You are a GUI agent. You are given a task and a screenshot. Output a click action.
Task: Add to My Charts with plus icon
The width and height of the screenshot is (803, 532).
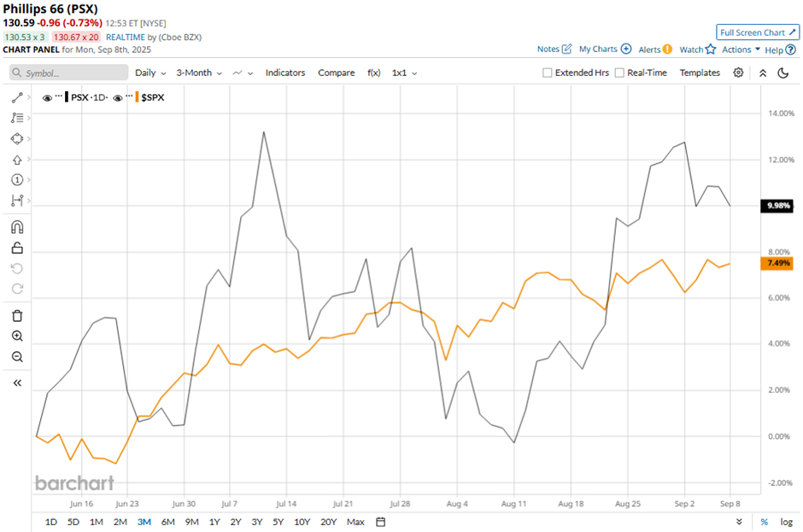pyautogui.click(x=626, y=49)
